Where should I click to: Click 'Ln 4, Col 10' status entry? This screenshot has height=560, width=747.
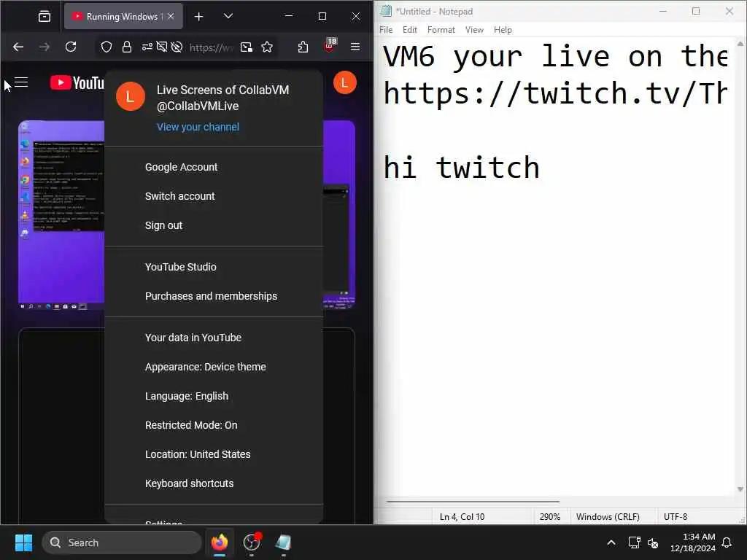[462, 517]
